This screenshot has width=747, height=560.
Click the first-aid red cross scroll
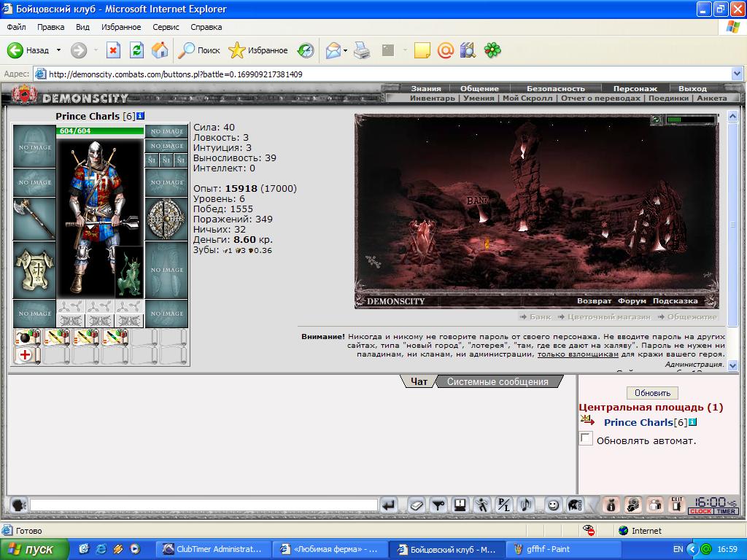point(26,355)
